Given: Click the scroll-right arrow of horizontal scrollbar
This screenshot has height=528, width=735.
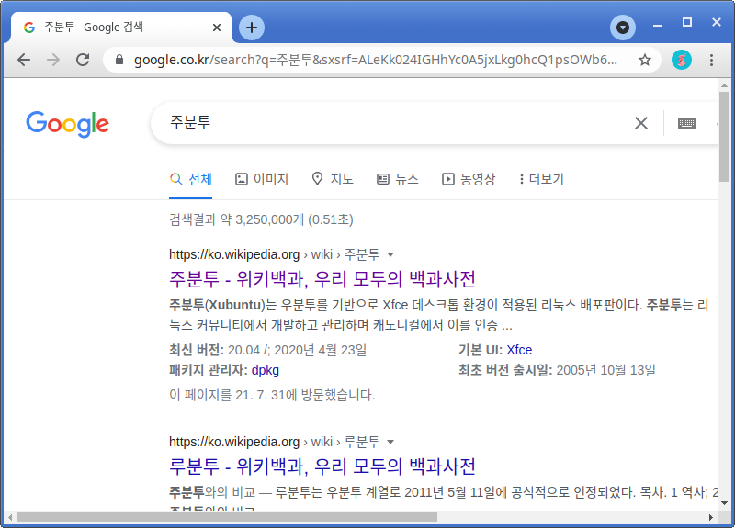Looking at the screenshot, I should tap(711, 517).
